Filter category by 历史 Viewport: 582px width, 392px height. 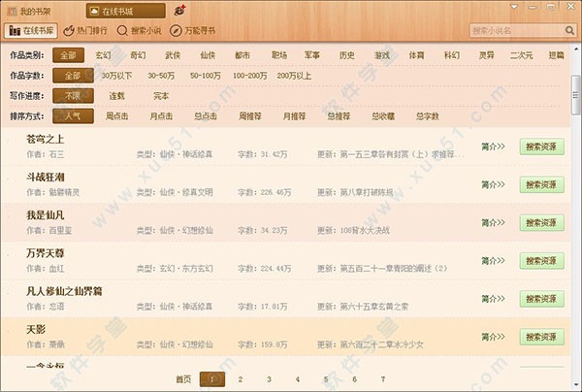coord(346,55)
